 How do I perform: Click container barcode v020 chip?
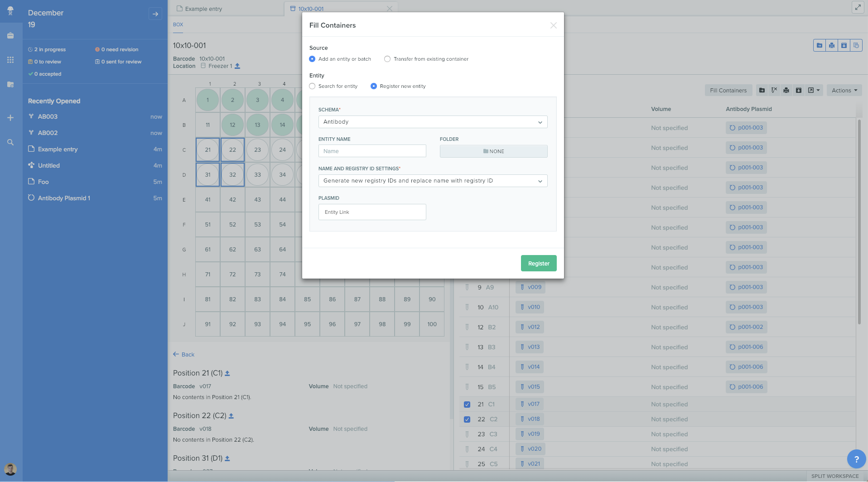pyautogui.click(x=530, y=449)
